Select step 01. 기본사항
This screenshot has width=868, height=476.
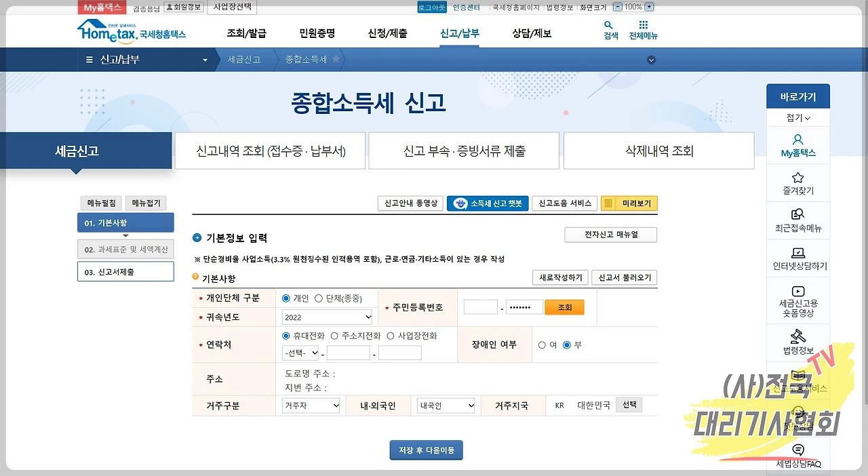coord(125,222)
